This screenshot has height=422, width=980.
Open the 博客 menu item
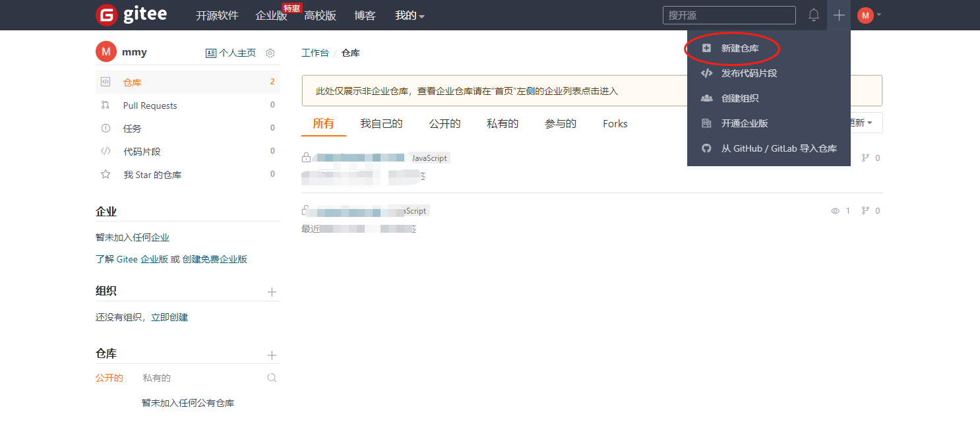(x=365, y=15)
